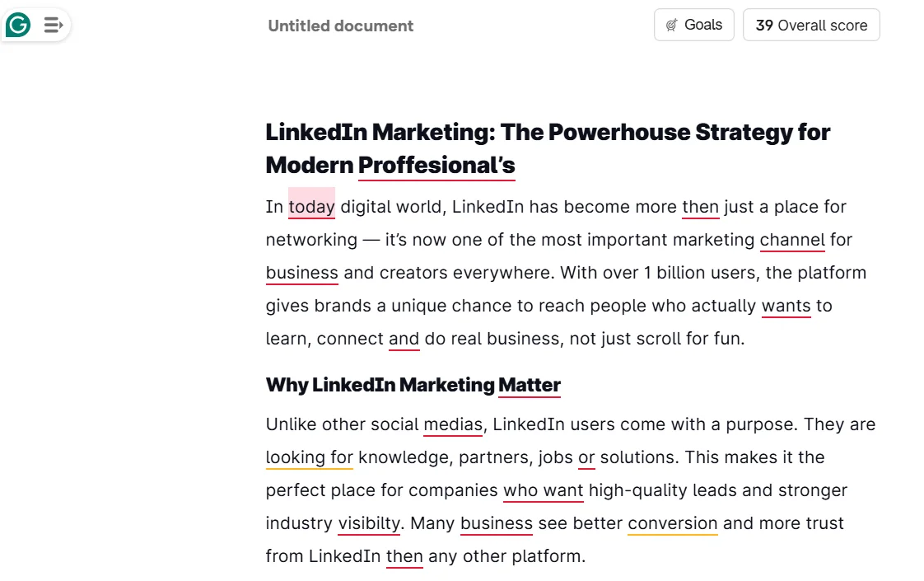Click underlined then after more
This screenshot has width=924, height=581.
700,207
